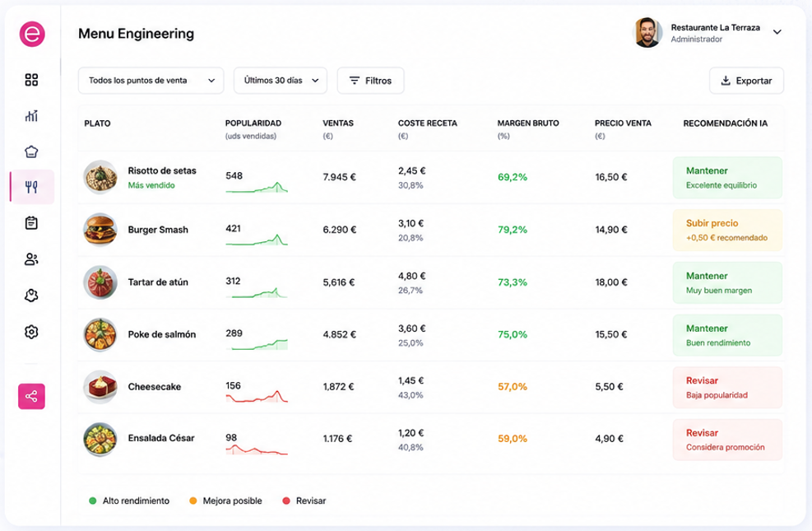Click the Burger Smash dish photo
812x531 pixels.
tap(100, 230)
